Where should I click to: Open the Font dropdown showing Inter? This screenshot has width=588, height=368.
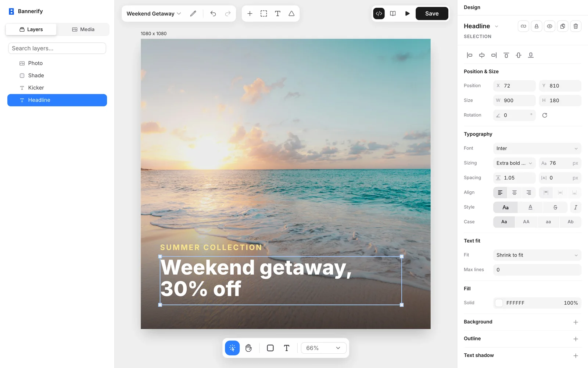[537, 148]
